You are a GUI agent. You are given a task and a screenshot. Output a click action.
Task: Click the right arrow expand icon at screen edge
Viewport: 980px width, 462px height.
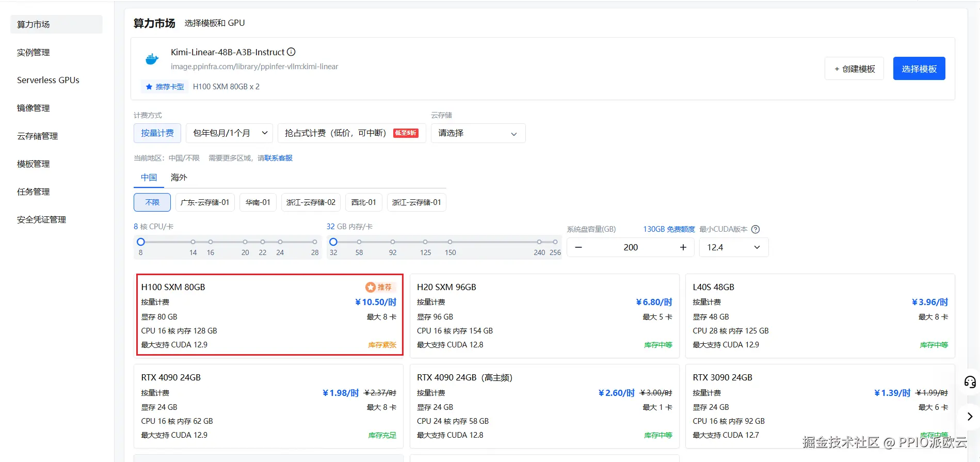tap(970, 416)
